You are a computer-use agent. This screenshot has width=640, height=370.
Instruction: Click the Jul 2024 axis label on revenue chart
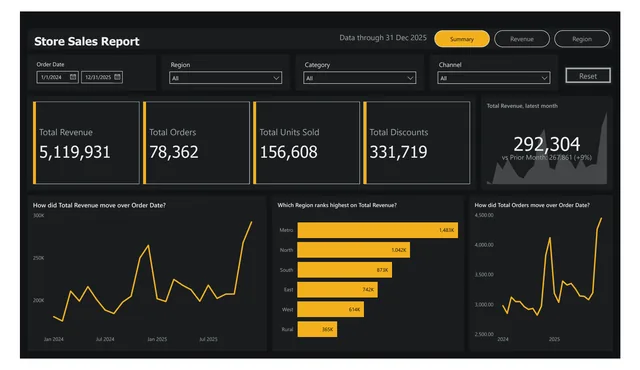[105, 339]
